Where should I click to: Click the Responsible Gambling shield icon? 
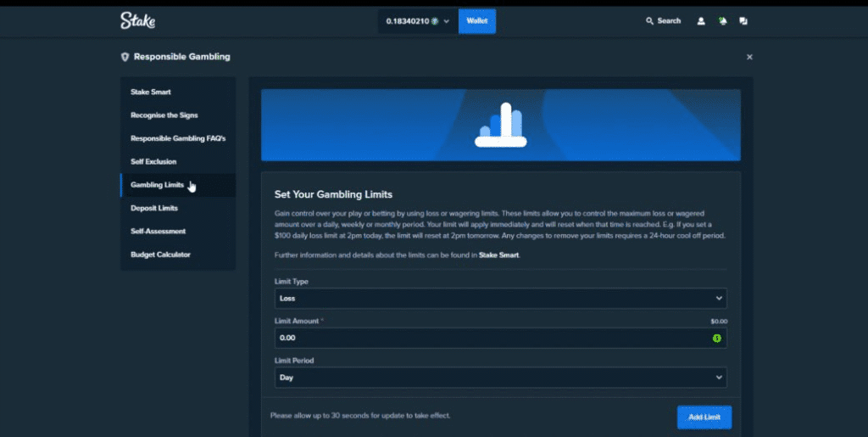pyautogui.click(x=125, y=57)
